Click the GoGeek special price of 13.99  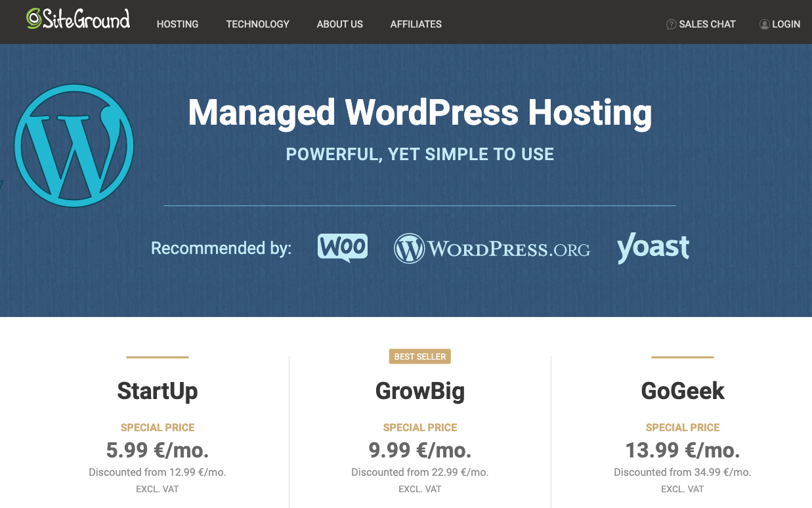(x=682, y=450)
